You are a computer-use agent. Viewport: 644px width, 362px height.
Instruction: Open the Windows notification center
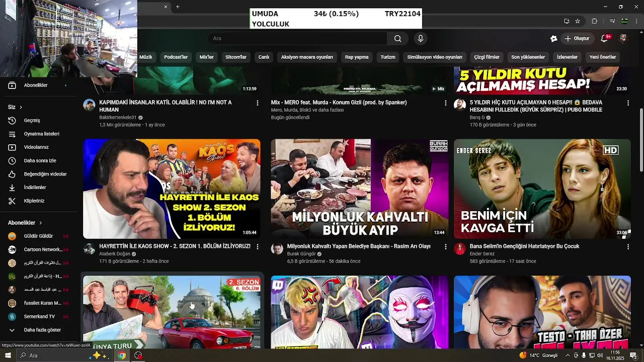point(633,355)
